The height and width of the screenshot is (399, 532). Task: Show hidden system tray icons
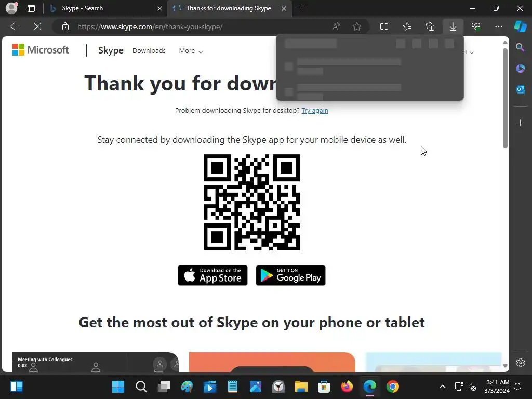(443, 387)
